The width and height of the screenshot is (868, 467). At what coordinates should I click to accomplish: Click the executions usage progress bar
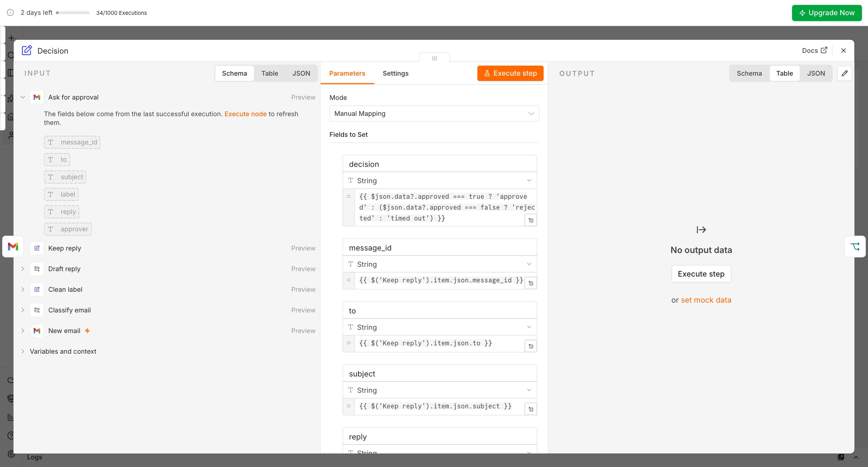[73, 13]
